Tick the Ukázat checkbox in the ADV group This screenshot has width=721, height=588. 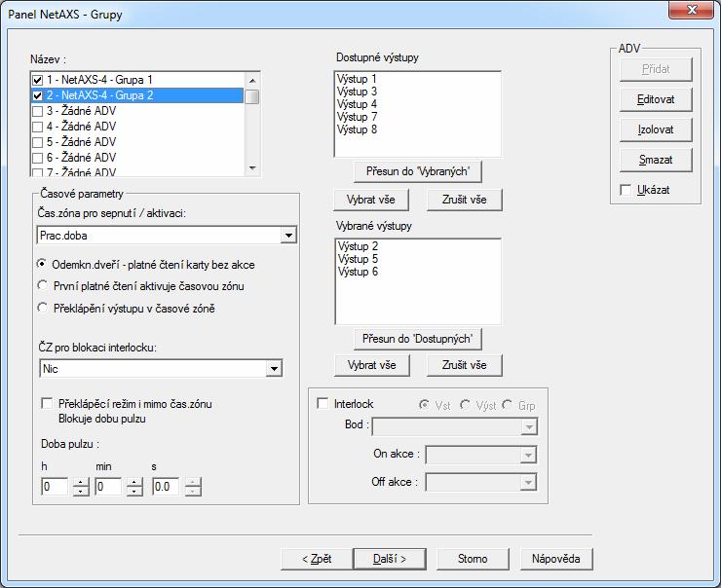(626, 190)
